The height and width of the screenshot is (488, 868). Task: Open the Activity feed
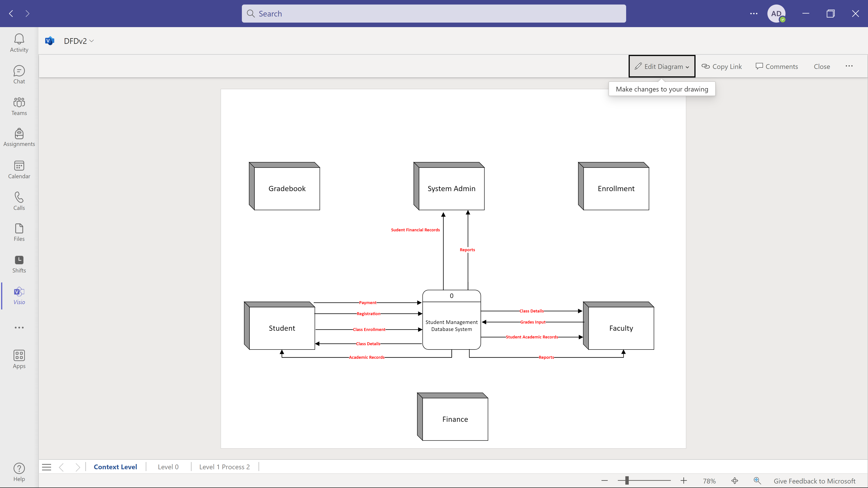(x=19, y=43)
